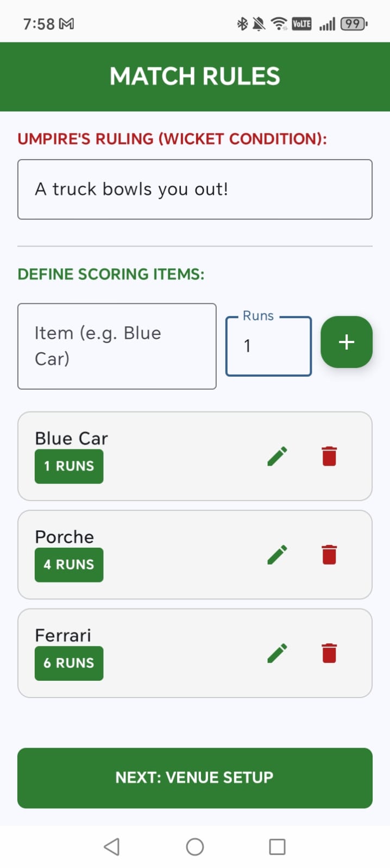Open recent apps with square icon
Image resolution: width=390 pixels, height=868 pixels.
pos(277,846)
